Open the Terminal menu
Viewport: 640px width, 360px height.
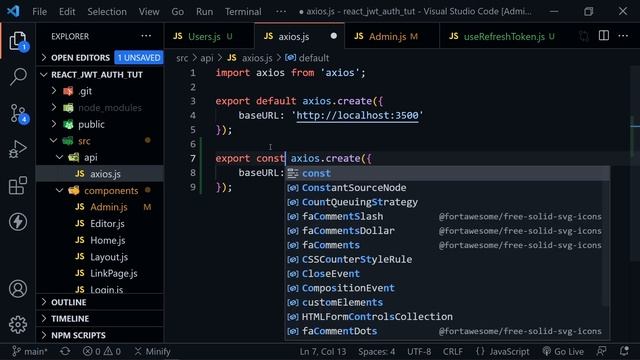(x=243, y=11)
